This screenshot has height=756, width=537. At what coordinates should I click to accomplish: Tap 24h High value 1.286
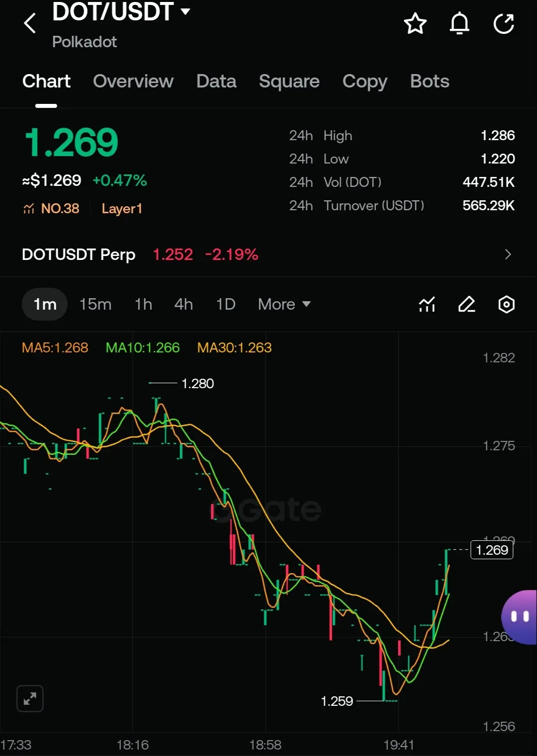[x=498, y=135]
